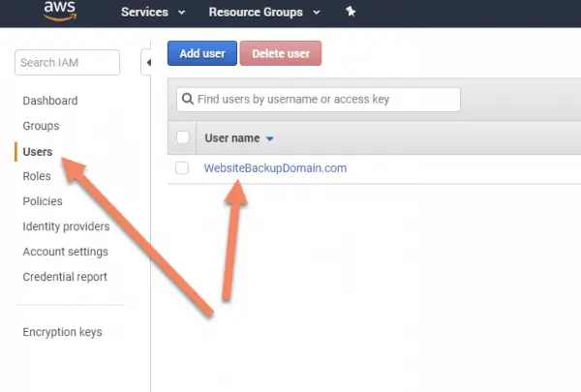Open Credential report page

pos(65,277)
